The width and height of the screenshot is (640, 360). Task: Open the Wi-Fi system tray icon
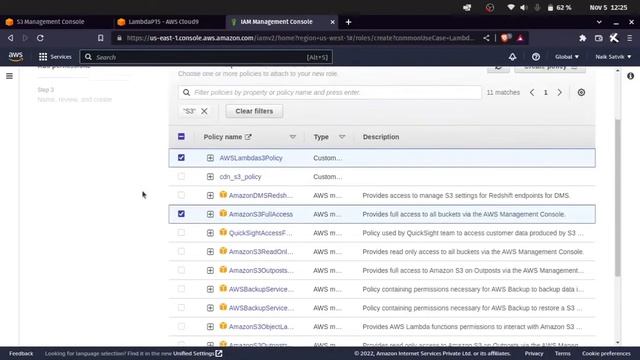(x=511, y=7)
